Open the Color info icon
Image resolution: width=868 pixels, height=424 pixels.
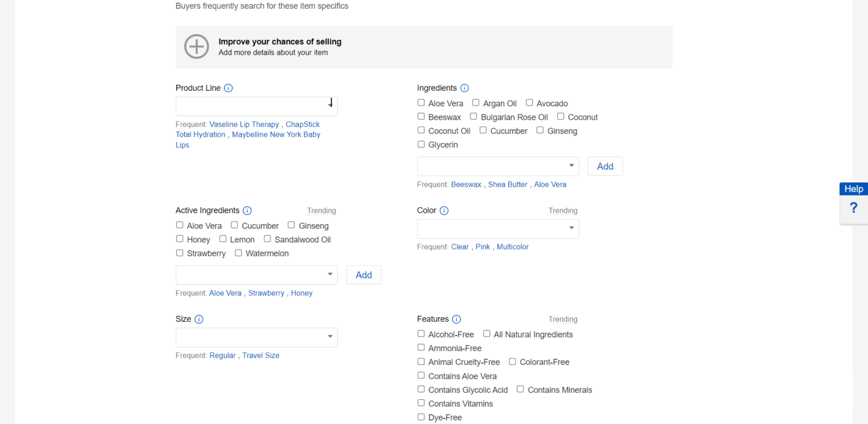point(444,211)
